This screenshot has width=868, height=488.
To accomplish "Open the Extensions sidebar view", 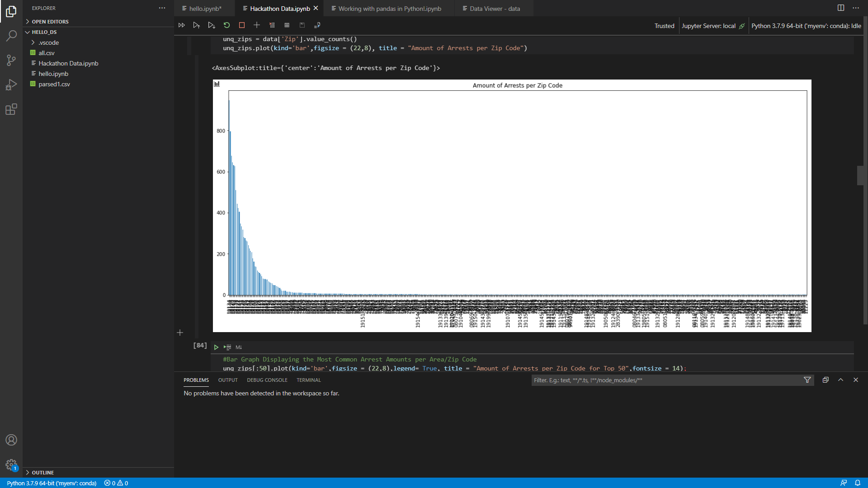I will (11, 109).
